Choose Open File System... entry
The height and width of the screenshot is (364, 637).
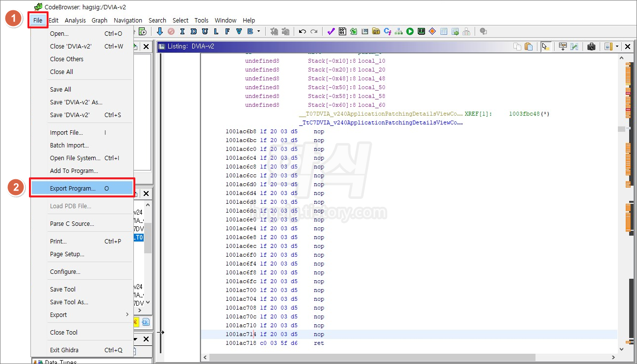tap(82, 158)
